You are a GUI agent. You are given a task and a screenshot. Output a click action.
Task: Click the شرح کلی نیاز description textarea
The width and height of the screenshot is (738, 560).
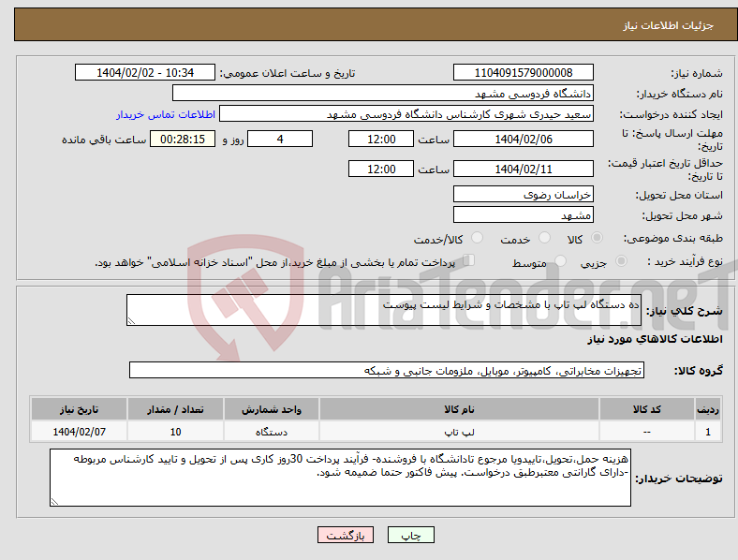click(x=384, y=310)
